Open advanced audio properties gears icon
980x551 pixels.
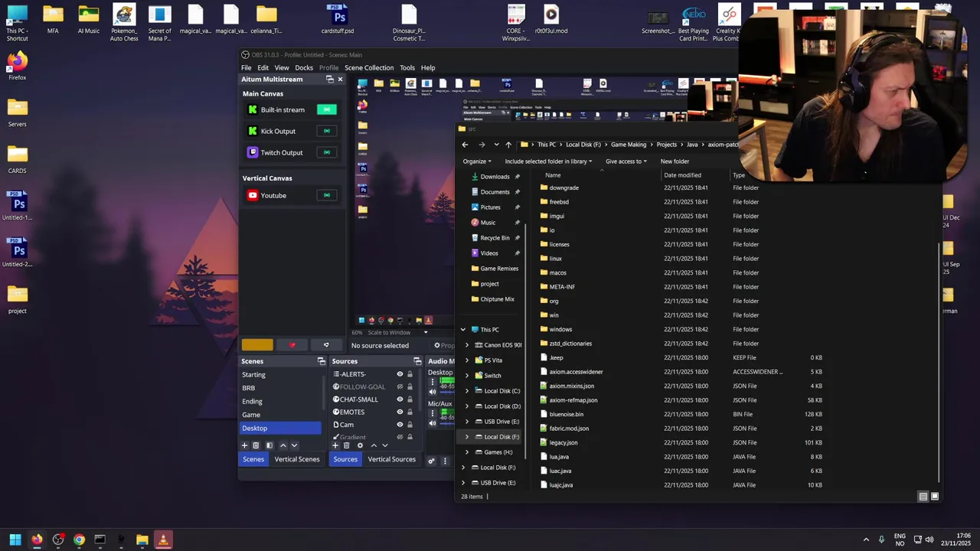point(431,461)
